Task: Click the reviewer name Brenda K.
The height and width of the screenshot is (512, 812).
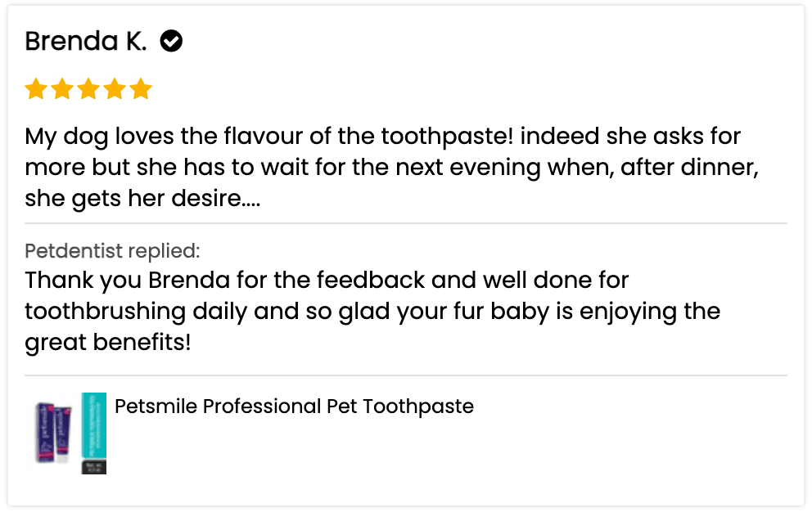Action: 85,40
